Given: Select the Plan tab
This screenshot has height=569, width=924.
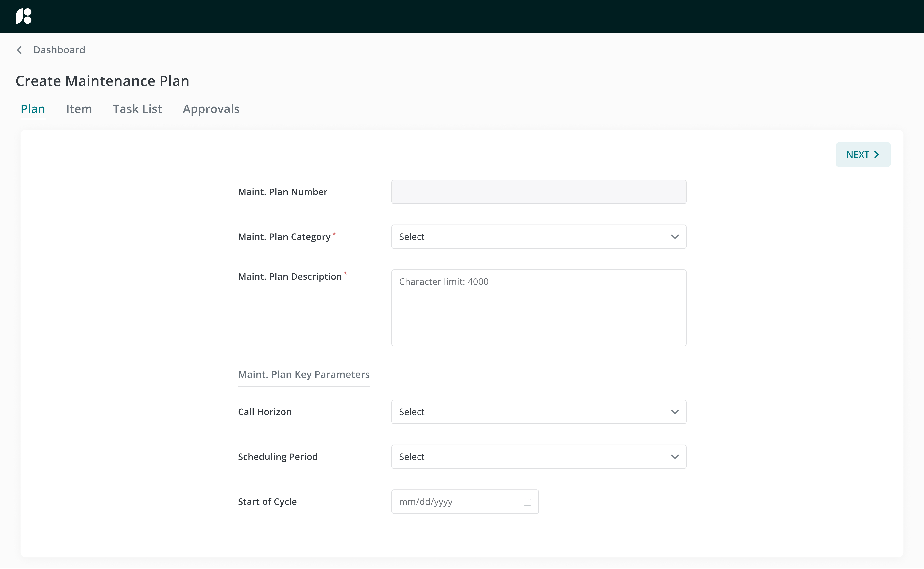Looking at the screenshot, I should (33, 109).
